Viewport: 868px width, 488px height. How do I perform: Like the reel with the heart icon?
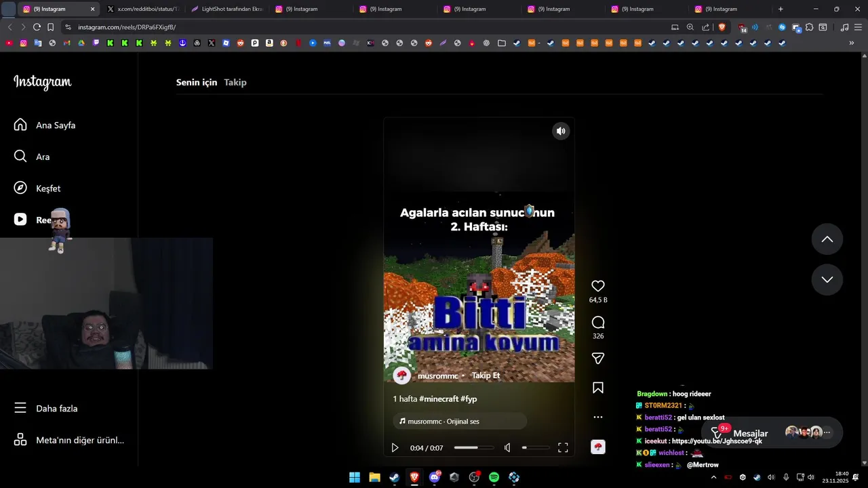click(597, 286)
